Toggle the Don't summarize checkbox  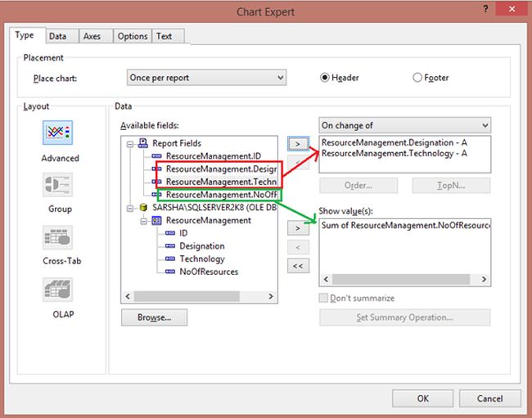323,298
